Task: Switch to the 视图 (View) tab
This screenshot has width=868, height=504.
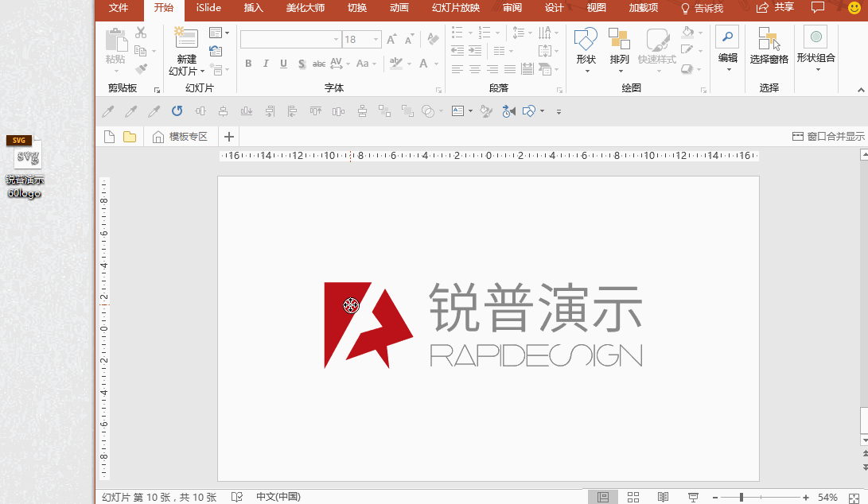Action: [x=596, y=8]
